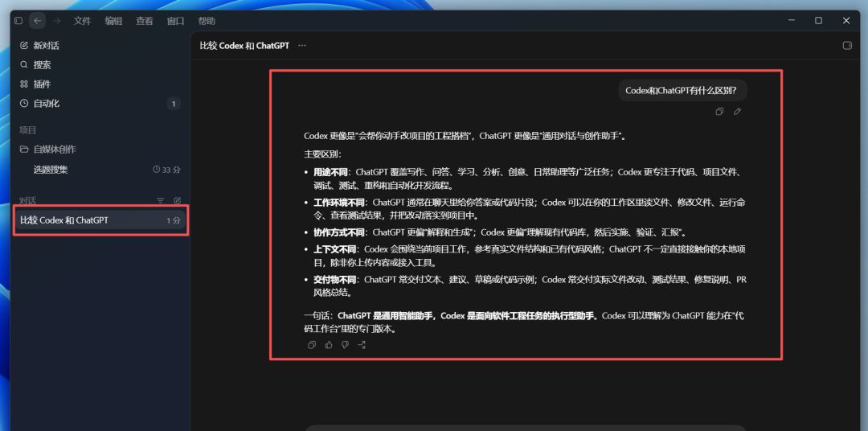This screenshot has width=868, height=431.
Task: Open the 选题搜集 conversation
Action: point(100,170)
